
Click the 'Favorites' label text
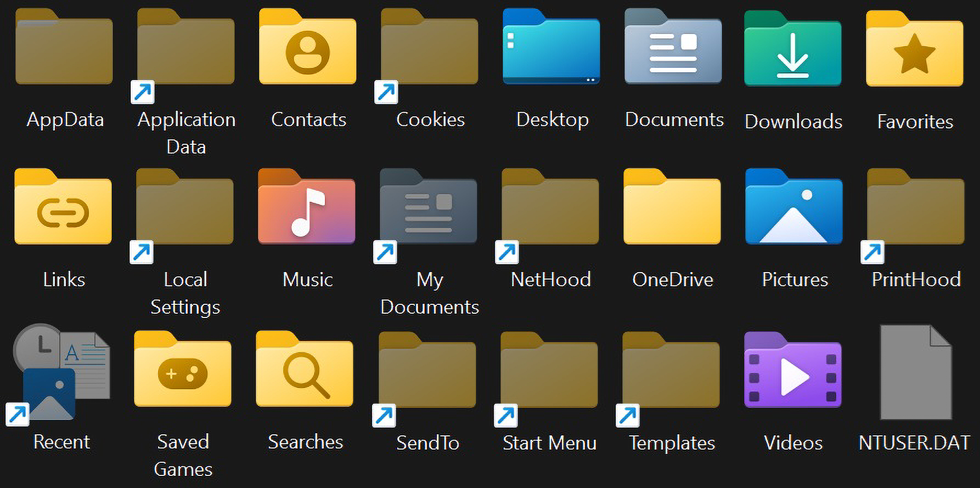(915, 122)
